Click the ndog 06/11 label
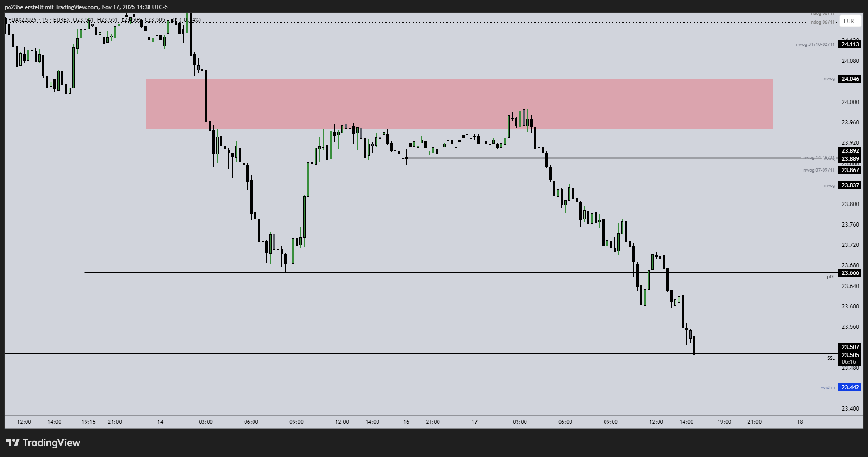The image size is (868, 457). (823, 22)
